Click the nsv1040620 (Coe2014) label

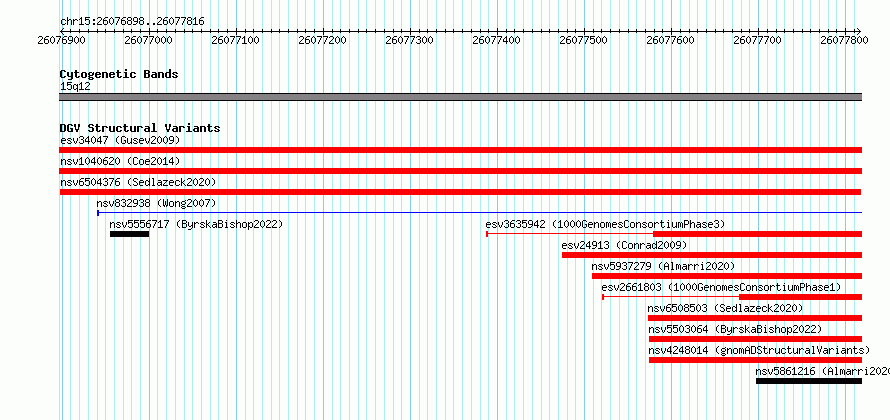(x=120, y=161)
